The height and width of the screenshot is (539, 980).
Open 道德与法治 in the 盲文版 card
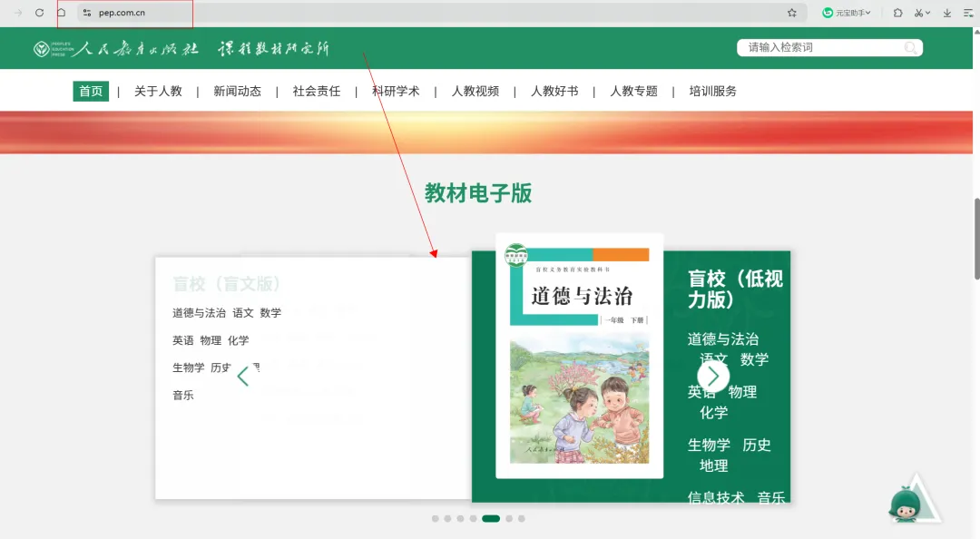199,313
